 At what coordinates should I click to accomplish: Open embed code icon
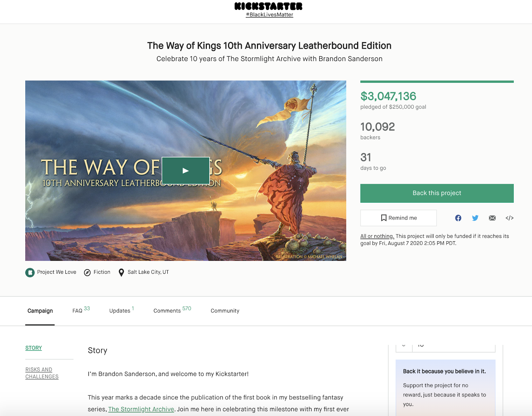click(509, 218)
